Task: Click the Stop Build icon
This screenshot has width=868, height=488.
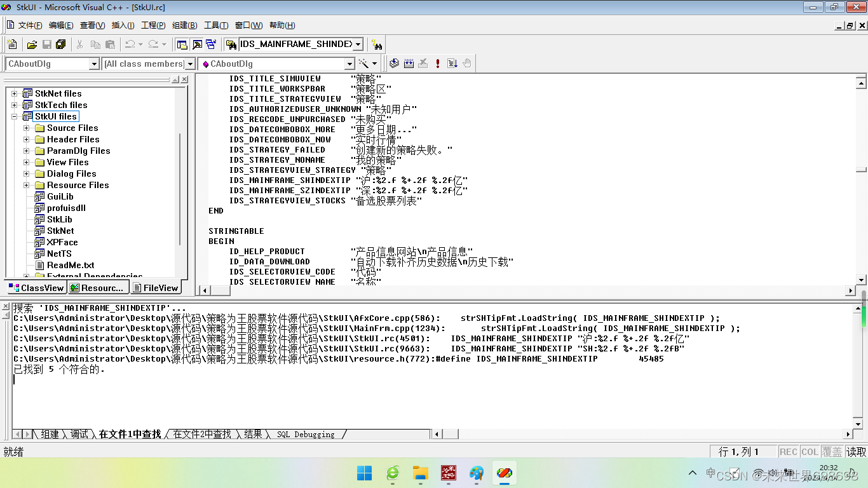Action: tap(423, 64)
